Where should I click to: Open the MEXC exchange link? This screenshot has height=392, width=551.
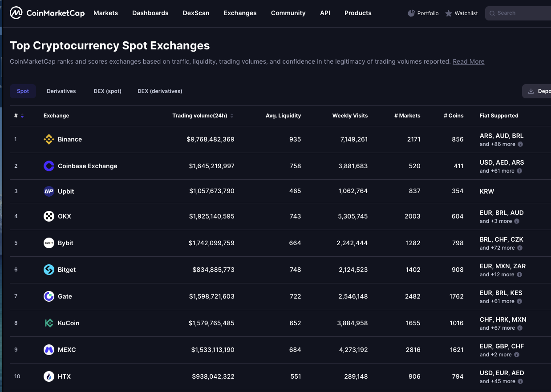(67, 350)
